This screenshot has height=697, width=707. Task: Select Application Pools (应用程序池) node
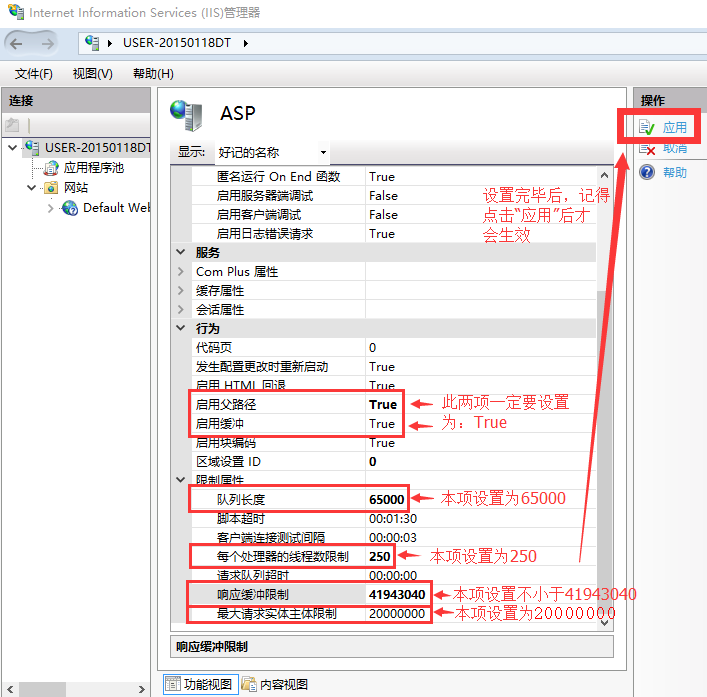93,168
